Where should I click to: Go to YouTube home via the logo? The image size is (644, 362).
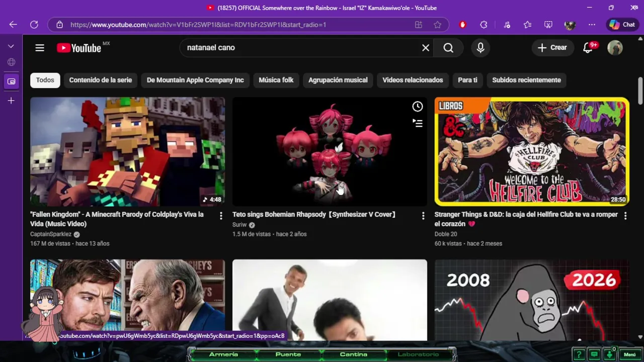(x=79, y=48)
